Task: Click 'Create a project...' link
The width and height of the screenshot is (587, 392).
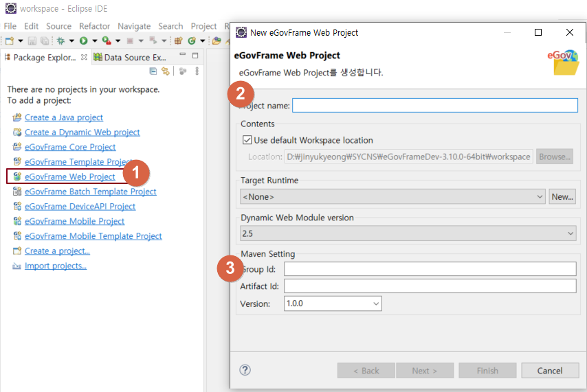Action: point(57,251)
